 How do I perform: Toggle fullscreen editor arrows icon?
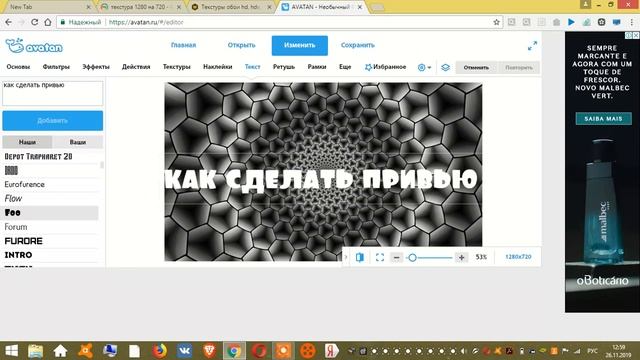point(532,46)
